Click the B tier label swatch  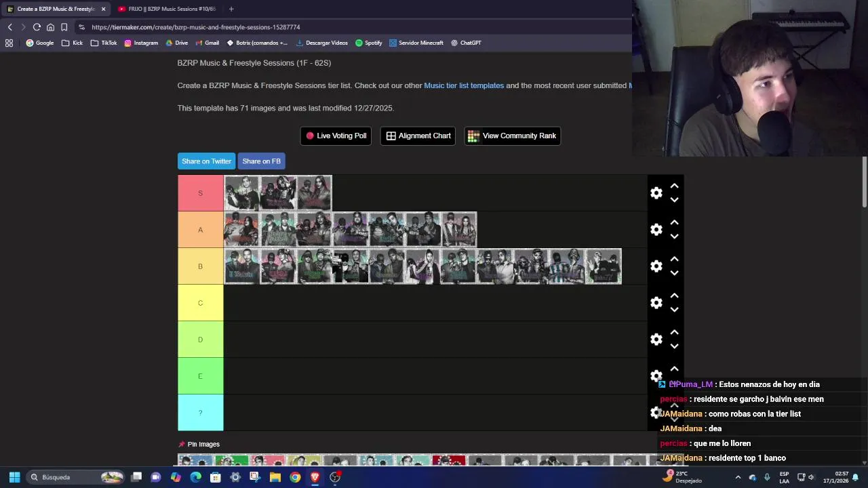point(200,266)
